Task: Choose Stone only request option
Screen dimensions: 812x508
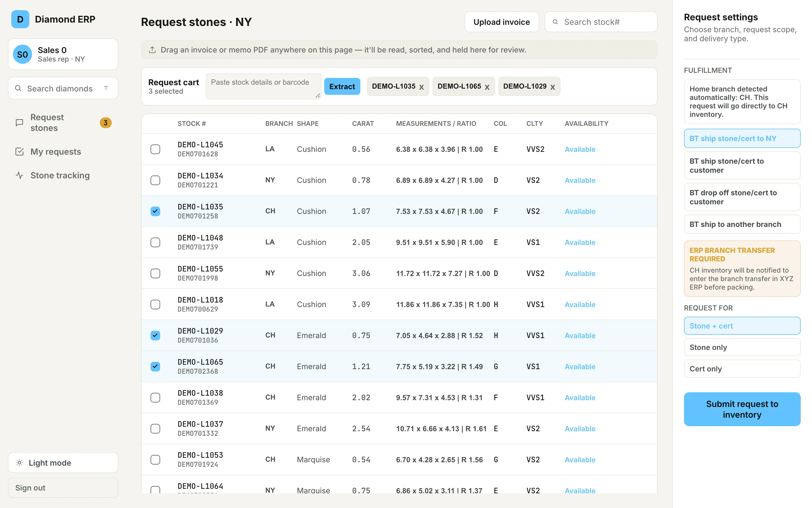Action: click(x=742, y=347)
